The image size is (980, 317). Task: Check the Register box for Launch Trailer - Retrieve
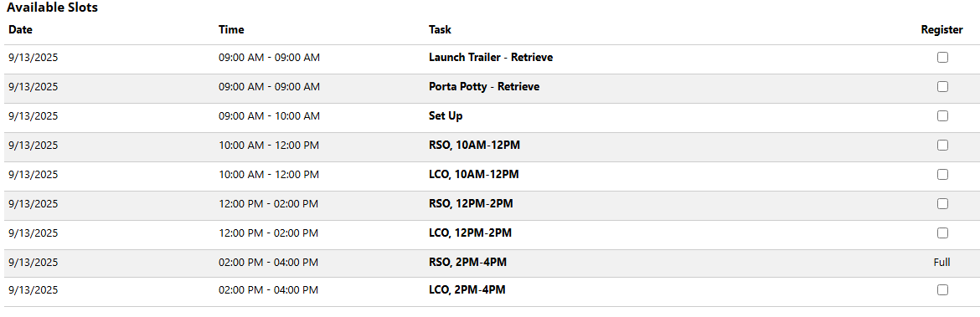pyautogui.click(x=941, y=58)
